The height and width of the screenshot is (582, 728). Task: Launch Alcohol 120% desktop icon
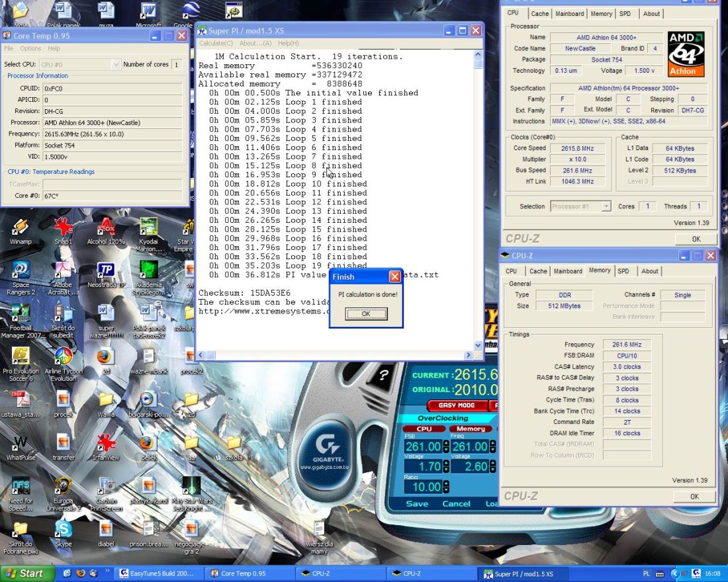pyautogui.click(x=106, y=231)
